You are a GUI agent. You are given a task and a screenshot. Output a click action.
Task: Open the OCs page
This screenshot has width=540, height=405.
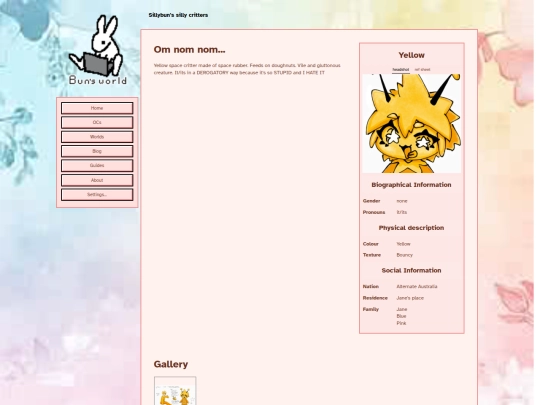pos(97,123)
